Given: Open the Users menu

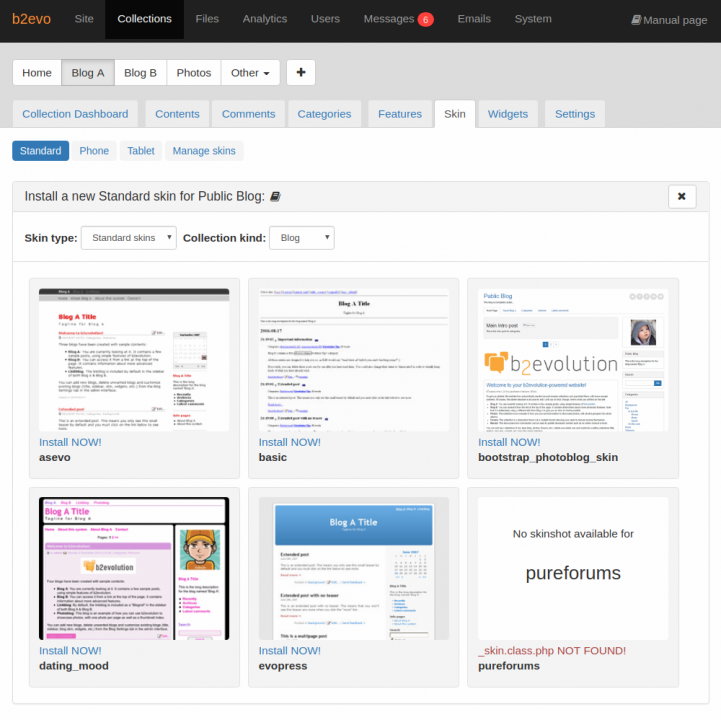Looking at the screenshot, I should coord(325,19).
